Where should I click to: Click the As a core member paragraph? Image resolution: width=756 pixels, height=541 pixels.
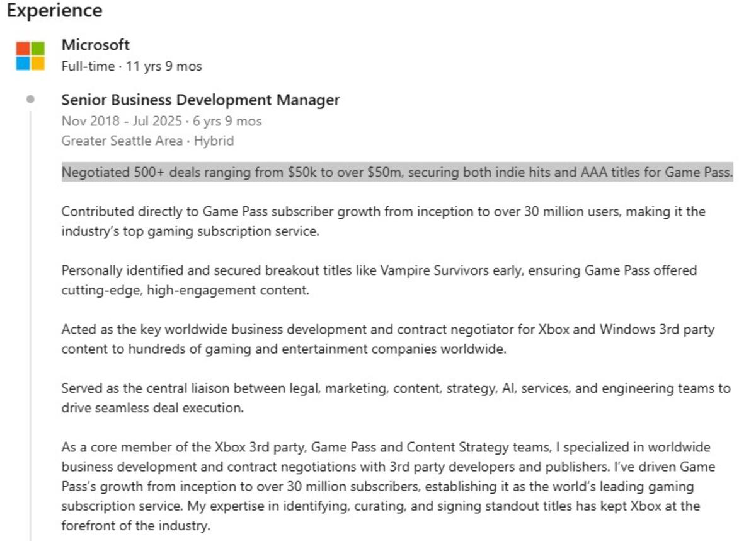pyautogui.click(x=388, y=487)
